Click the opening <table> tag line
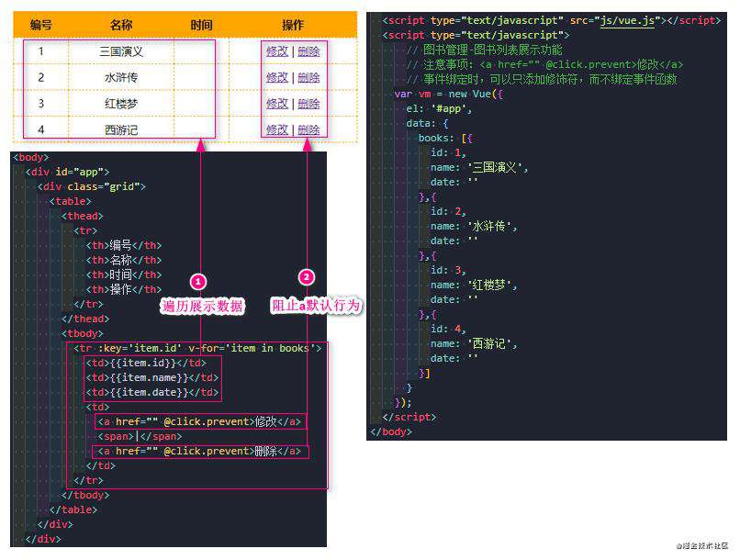740x560 pixels. [x=71, y=201]
